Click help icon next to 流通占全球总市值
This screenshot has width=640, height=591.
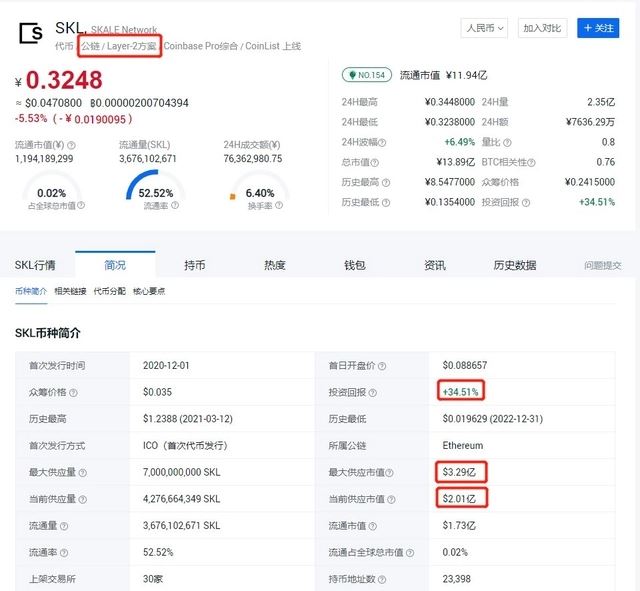click(x=410, y=553)
